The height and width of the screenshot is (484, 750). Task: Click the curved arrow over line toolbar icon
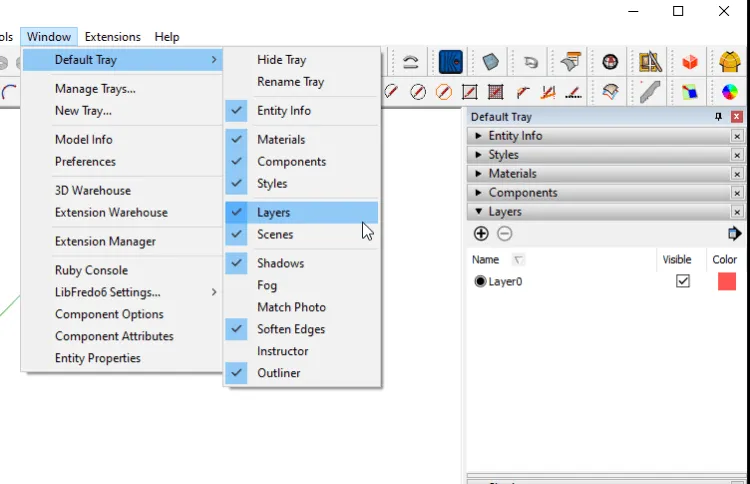[410, 62]
